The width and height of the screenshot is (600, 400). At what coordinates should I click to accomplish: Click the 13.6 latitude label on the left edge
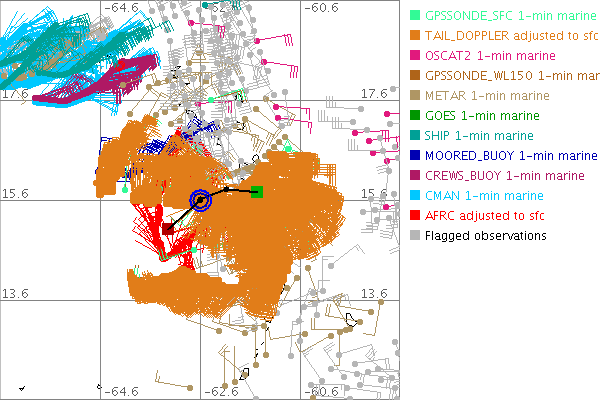click(17, 293)
